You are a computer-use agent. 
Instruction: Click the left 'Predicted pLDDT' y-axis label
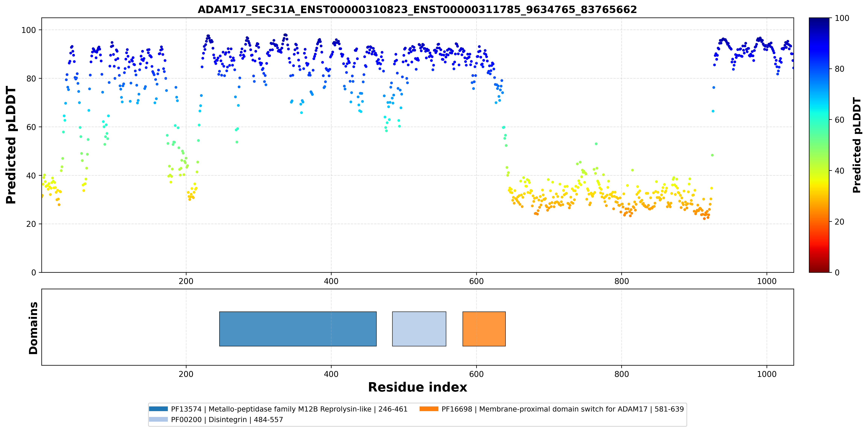pos(11,145)
